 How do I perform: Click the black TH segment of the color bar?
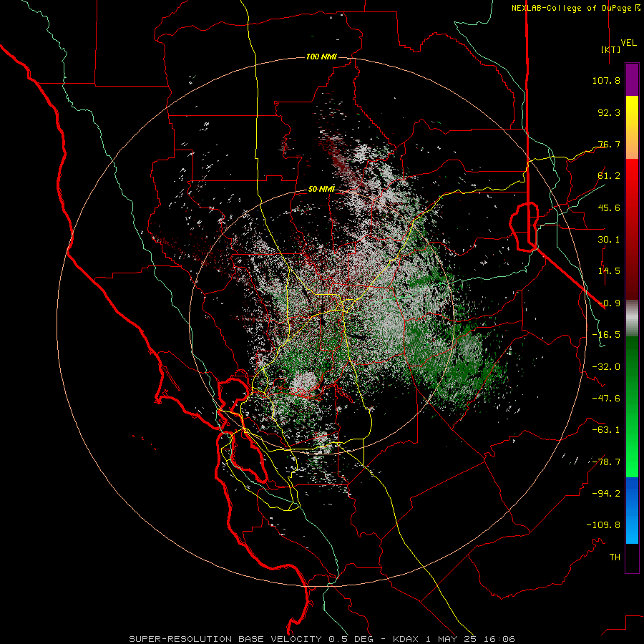tap(632, 558)
